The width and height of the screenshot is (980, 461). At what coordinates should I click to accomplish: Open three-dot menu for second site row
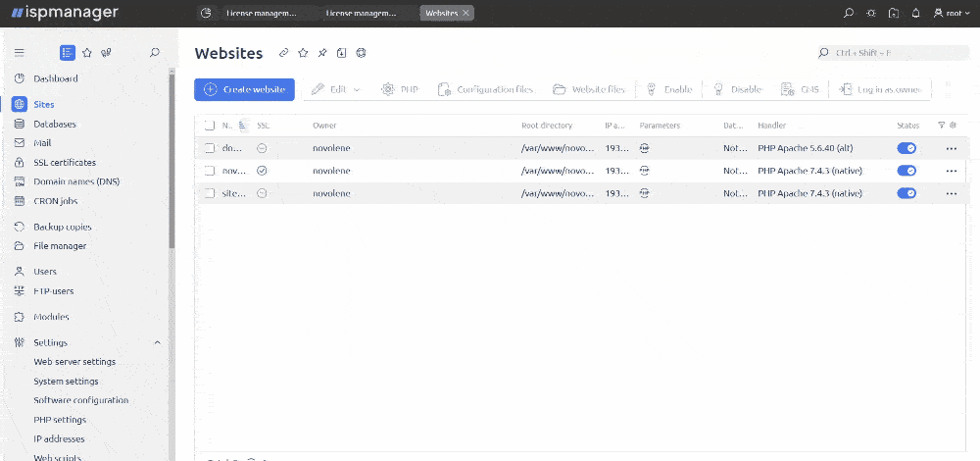(x=952, y=171)
